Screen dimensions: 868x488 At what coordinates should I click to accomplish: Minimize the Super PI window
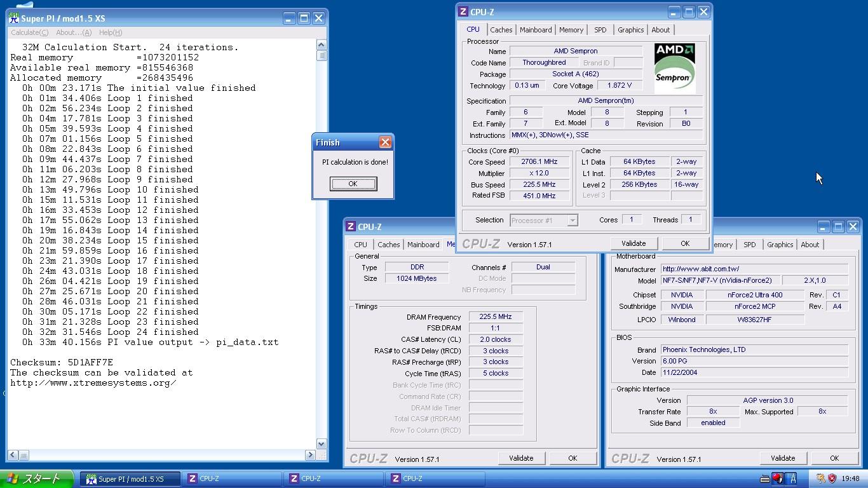click(x=289, y=18)
